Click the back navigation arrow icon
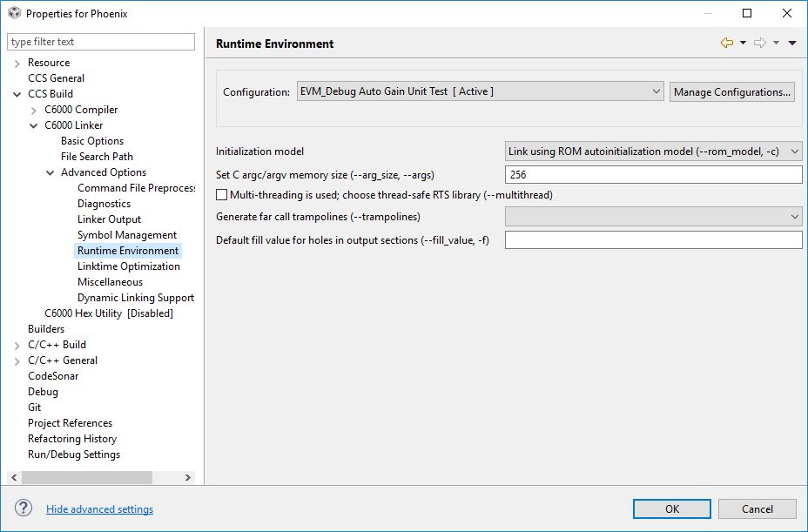808x532 pixels. pos(726,43)
